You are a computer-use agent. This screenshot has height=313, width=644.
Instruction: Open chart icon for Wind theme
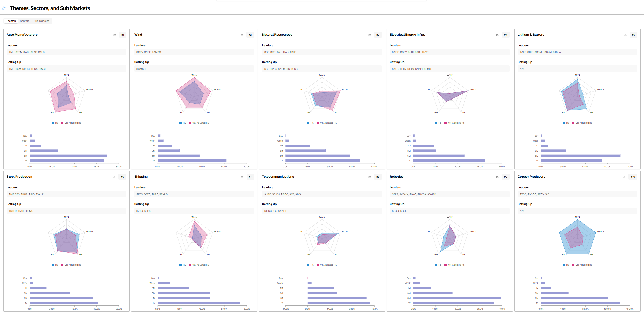pos(242,35)
